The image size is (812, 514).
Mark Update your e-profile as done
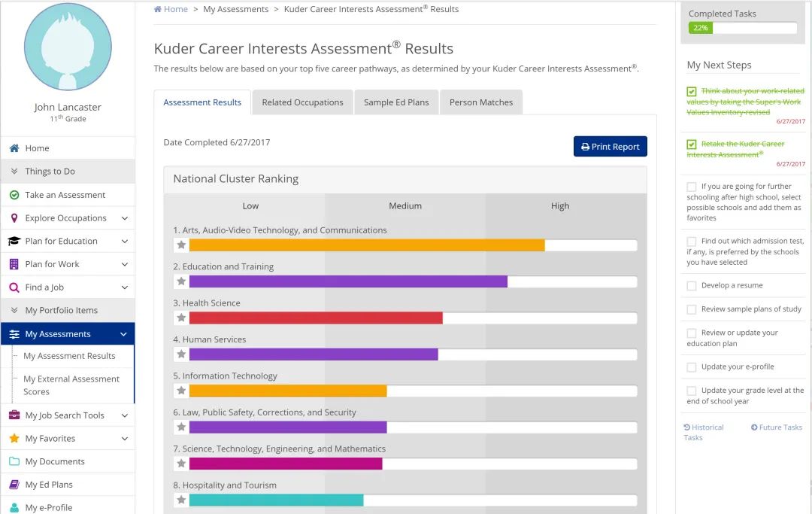click(x=692, y=367)
